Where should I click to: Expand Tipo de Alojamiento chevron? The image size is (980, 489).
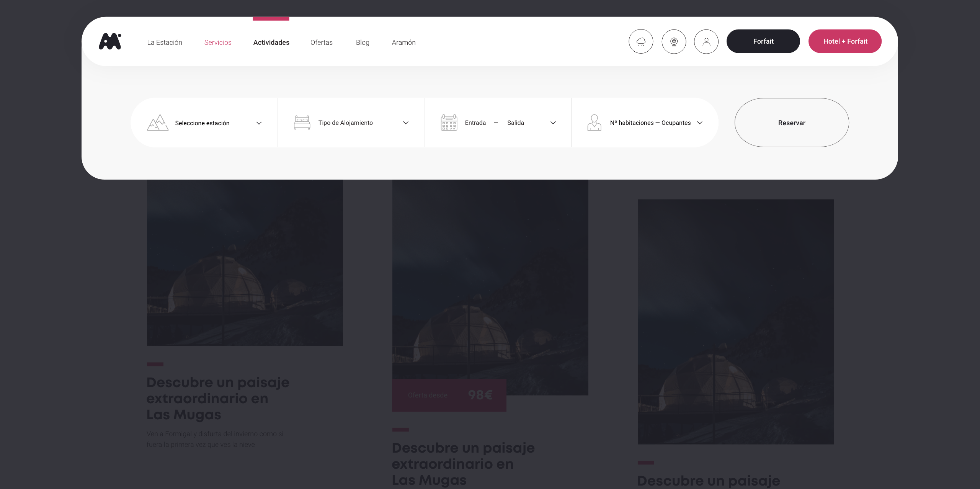click(406, 123)
